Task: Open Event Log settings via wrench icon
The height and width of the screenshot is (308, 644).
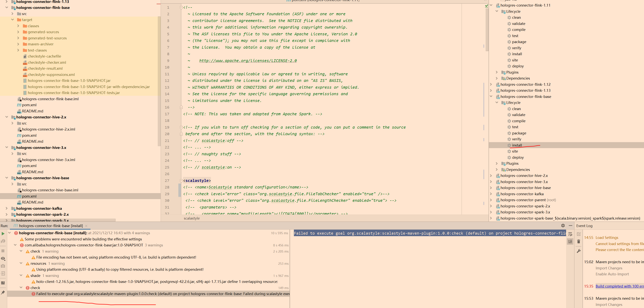Action: coord(579,251)
